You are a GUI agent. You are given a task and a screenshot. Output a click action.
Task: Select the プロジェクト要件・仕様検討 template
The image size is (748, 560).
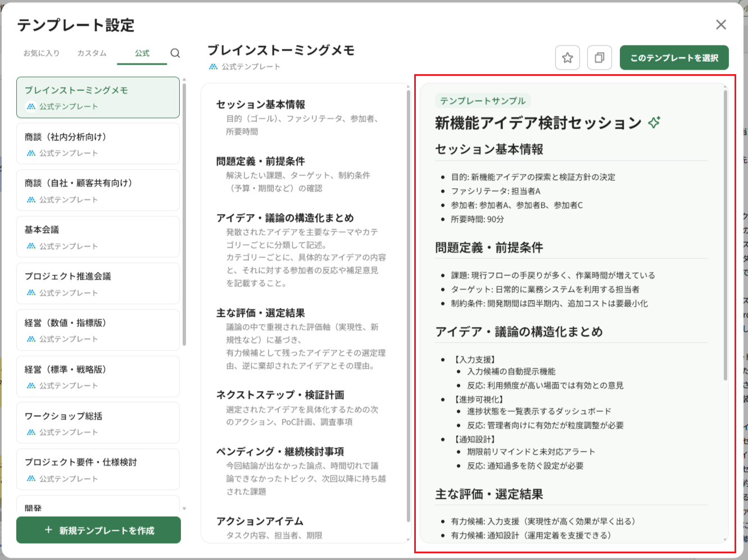tap(98, 469)
